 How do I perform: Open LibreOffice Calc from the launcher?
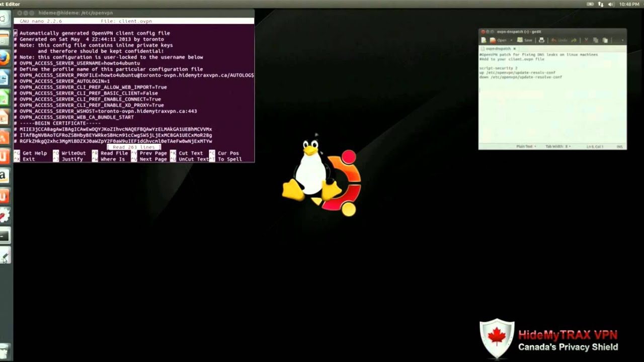pyautogui.click(x=4, y=98)
